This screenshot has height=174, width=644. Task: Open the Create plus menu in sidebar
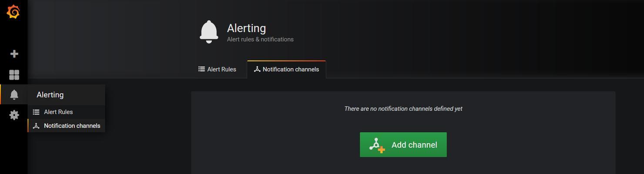[14, 54]
